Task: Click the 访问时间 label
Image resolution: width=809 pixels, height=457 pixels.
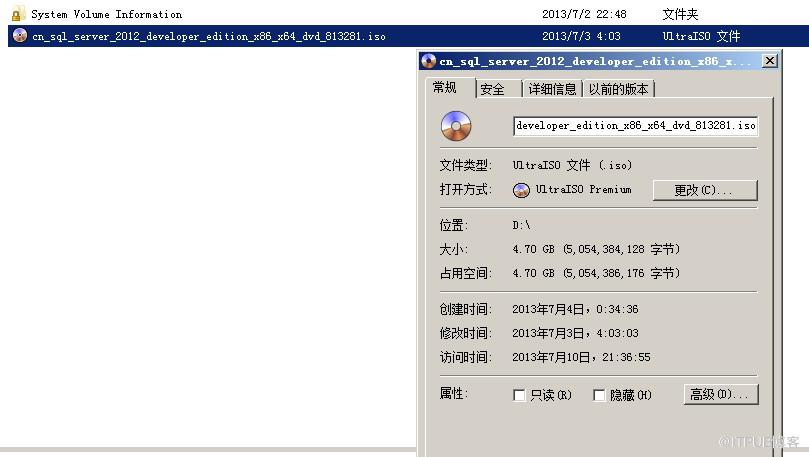Action: [x=465, y=357]
